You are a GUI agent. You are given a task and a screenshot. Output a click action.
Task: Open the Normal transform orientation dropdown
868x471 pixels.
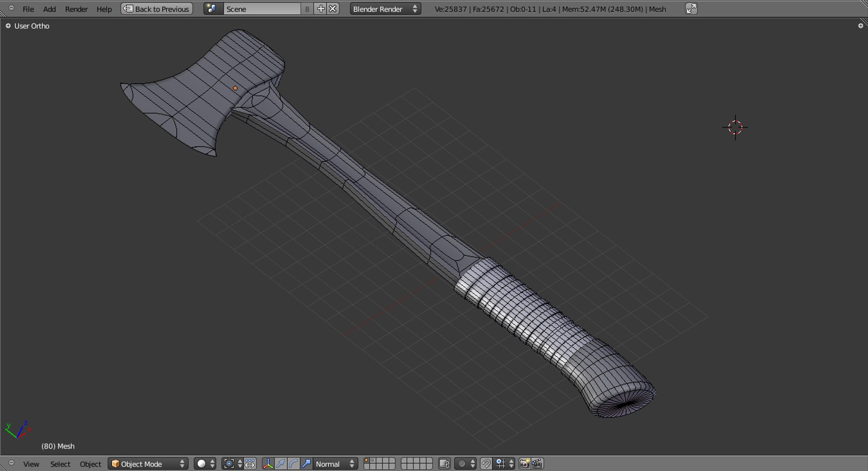[335, 464]
